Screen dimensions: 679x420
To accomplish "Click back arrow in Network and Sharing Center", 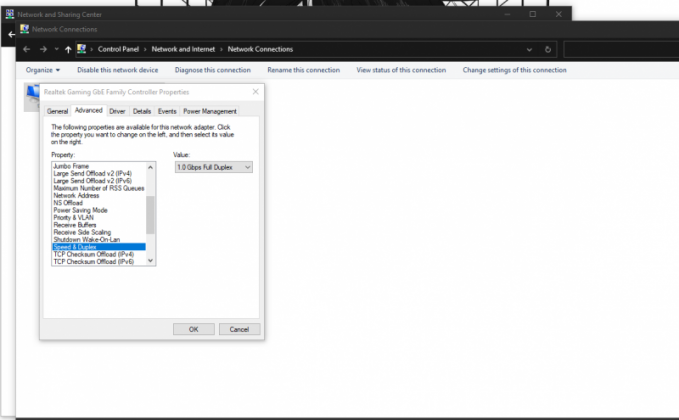I will point(11,34).
